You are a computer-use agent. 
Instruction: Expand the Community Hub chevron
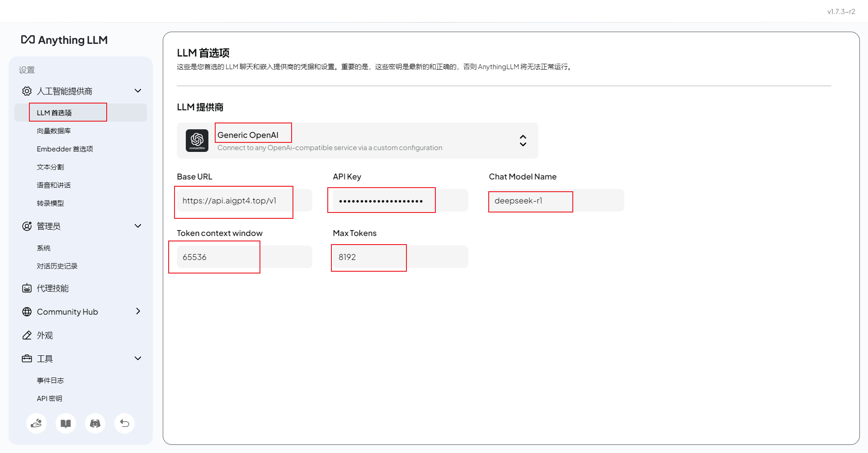[138, 311]
